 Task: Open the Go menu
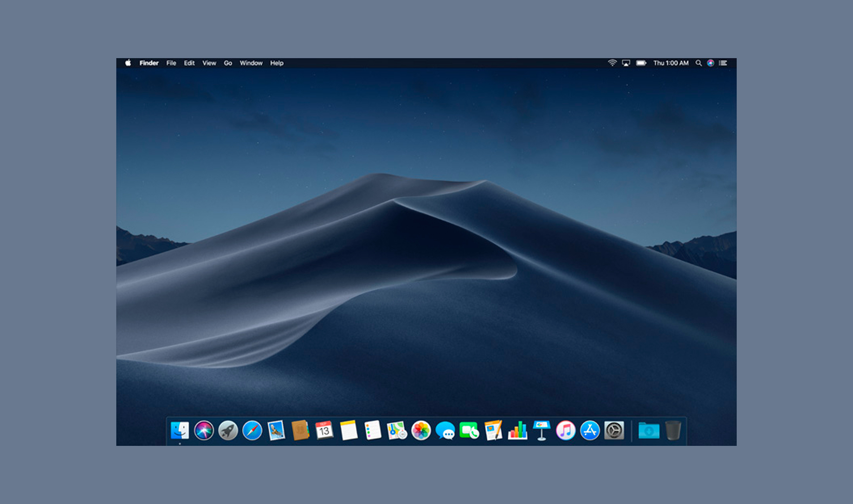click(x=228, y=63)
